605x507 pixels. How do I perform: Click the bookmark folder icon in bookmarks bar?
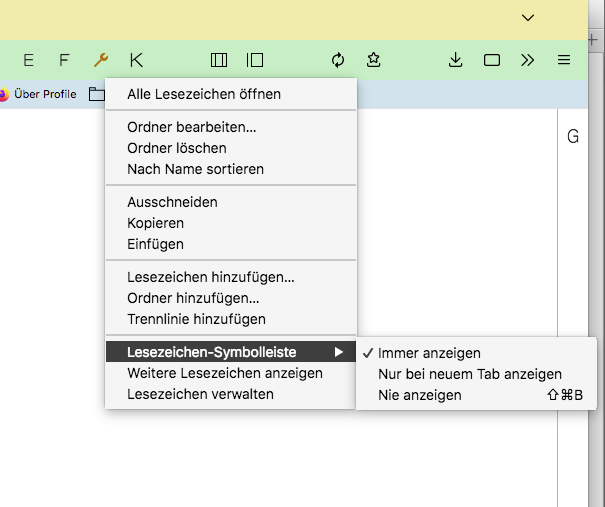click(96, 94)
